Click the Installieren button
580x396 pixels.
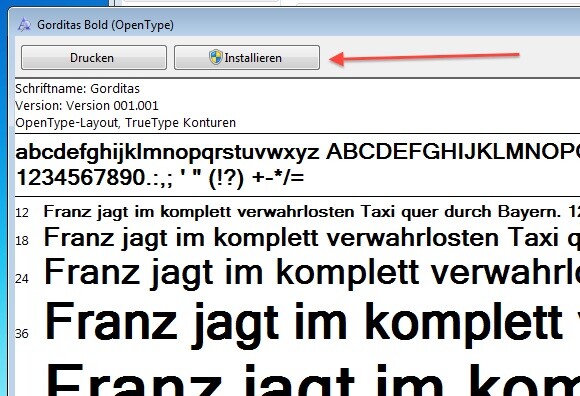tap(247, 58)
